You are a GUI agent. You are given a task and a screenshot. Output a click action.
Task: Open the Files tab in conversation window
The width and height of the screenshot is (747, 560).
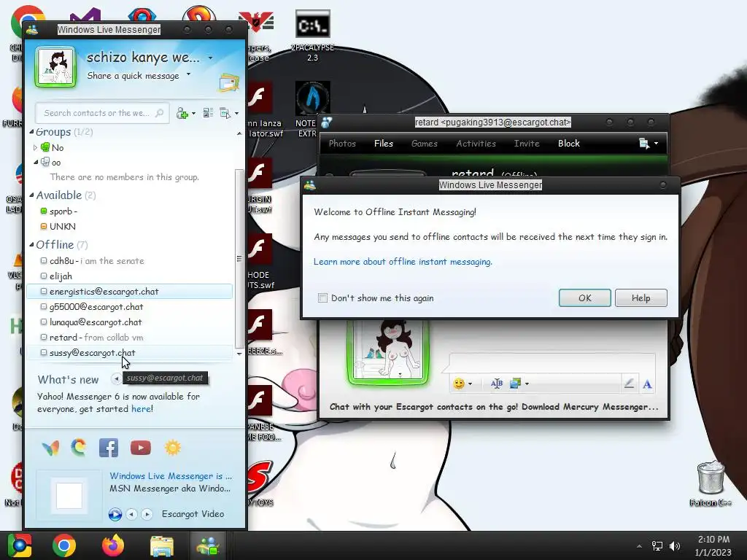[384, 144]
